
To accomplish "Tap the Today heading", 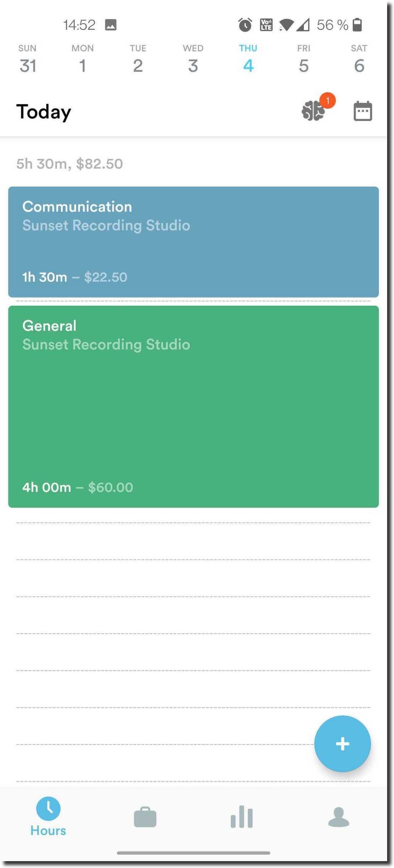I will coord(44,112).
